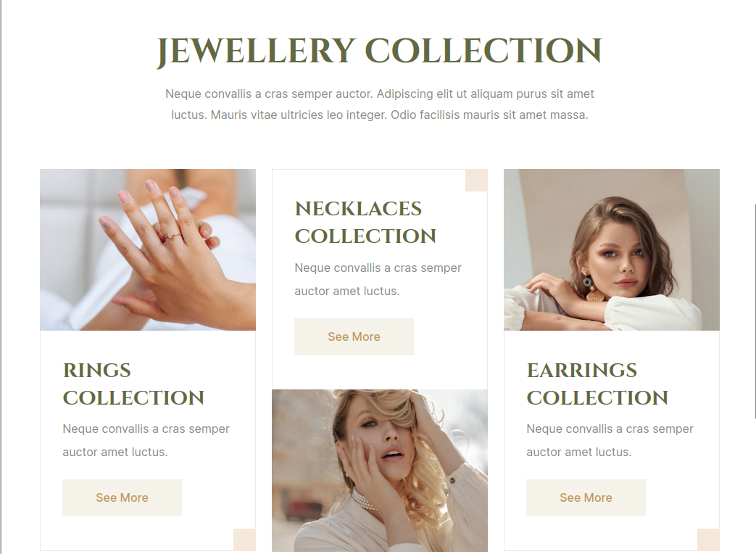Select the brunette woman earrings photo
Screen dimensions: 756x554
612,249
